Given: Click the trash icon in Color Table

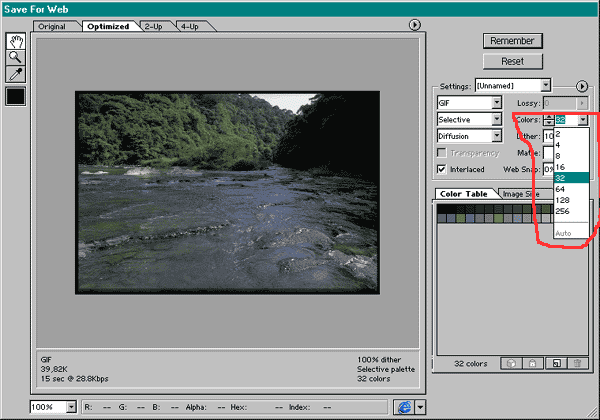Looking at the screenshot, I should [578, 363].
